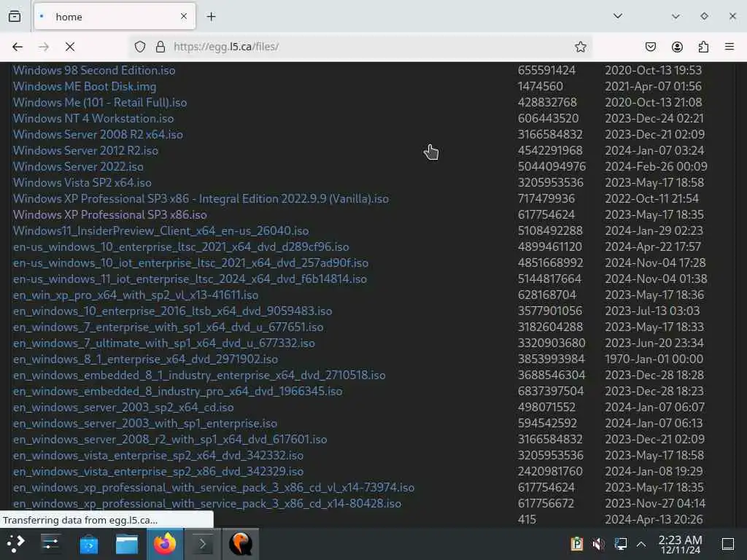Screen dimensions: 747x560
Task: Launch Discover software store from taskbar
Action: pos(88,544)
